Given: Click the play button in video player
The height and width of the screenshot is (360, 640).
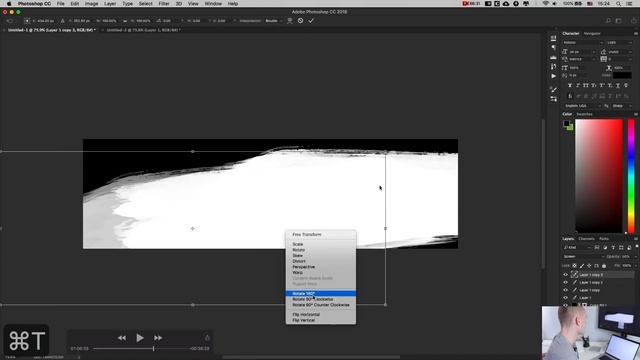Looking at the screenshot, I should pyautogui.click(x=140, y=338).
